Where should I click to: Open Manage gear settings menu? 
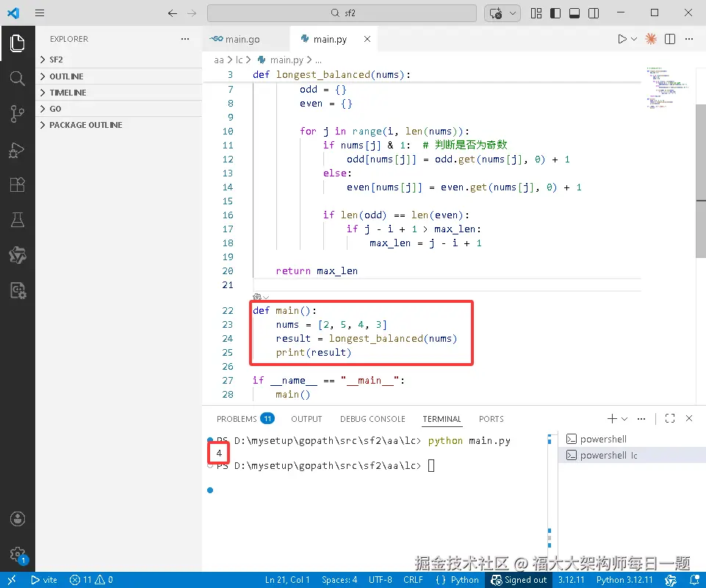click(18, 555)
